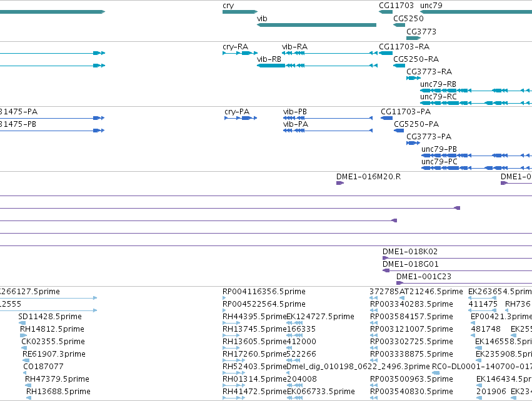Click the RH01314.5prime EST label
532x401 pixels.
(x=254, y=379)
